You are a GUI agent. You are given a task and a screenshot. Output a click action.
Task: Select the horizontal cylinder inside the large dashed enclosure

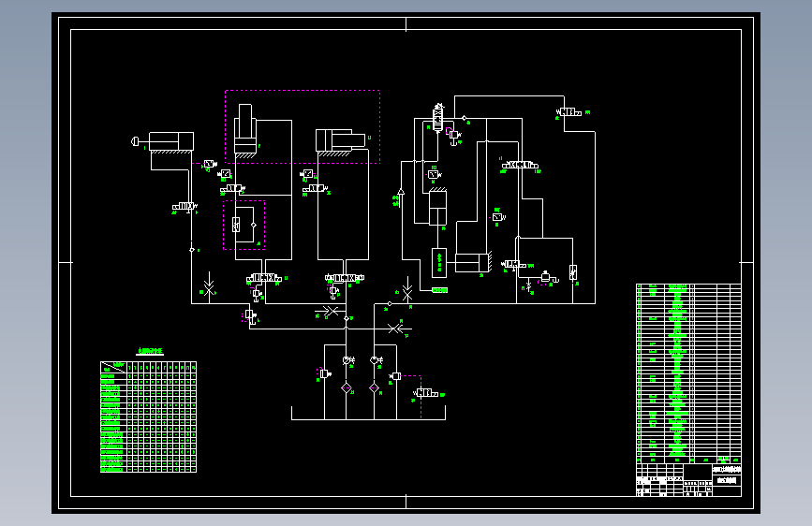pyautogui.click(x=341, y=140)
